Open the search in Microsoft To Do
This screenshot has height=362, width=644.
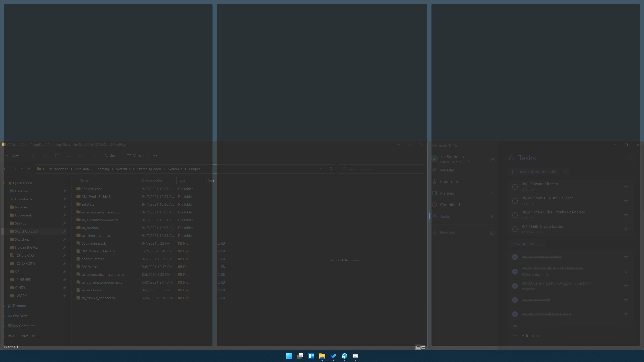492,159
